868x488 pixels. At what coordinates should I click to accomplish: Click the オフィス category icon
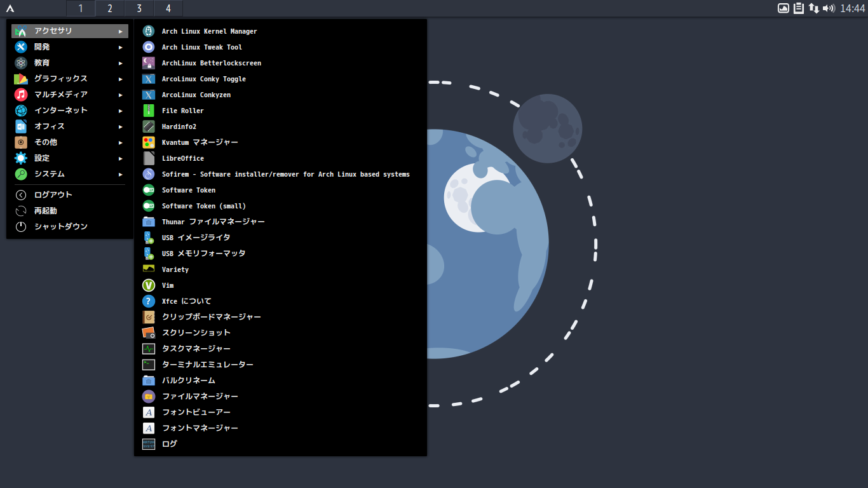click(x=21, y=126)
